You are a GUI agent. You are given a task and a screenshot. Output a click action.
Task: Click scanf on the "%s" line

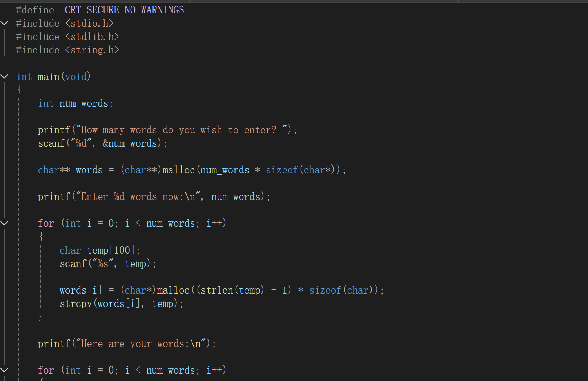click(73, 264)
